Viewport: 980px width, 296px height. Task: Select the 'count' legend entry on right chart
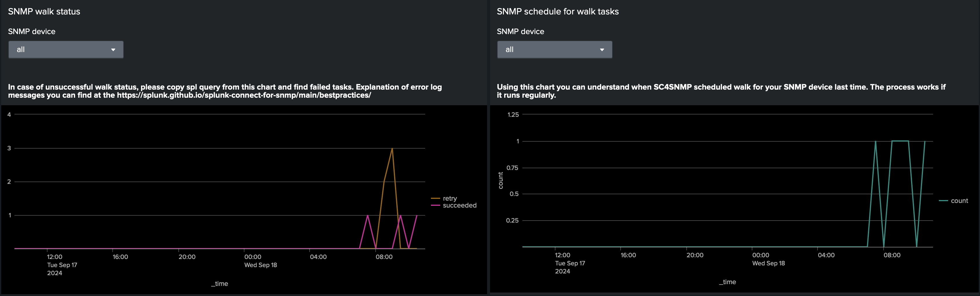(x=959, y=201)
